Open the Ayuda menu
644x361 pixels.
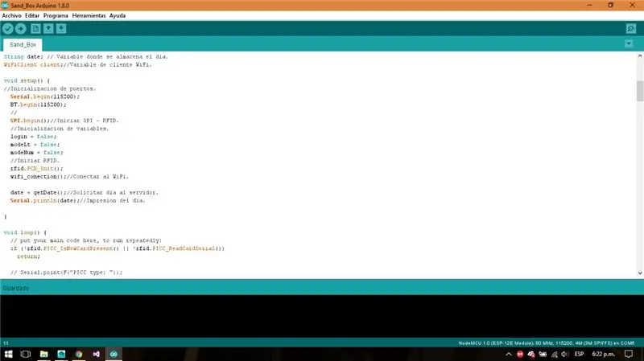(x=118, y=15)
